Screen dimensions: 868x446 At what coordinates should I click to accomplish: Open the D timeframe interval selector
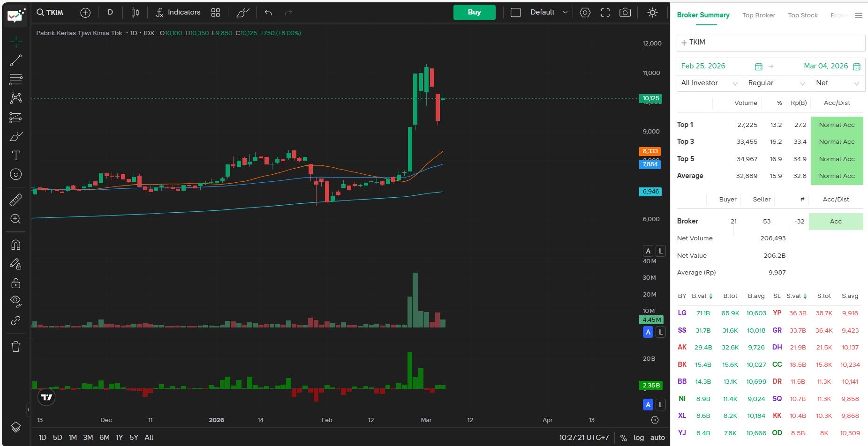[110, 13]
